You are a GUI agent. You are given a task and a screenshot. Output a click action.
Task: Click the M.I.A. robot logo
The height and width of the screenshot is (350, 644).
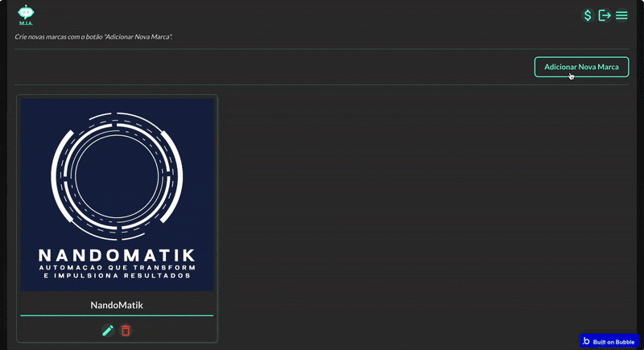26,15
